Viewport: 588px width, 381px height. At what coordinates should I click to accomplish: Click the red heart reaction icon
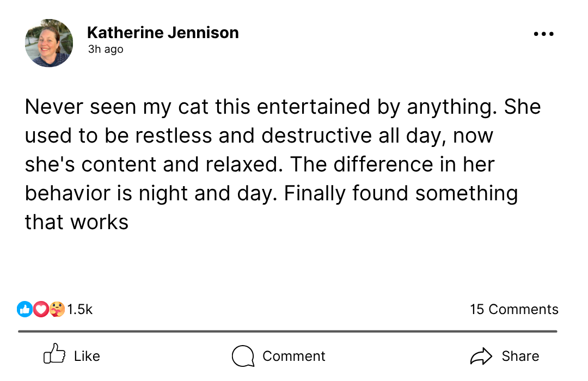click(41, 310)
